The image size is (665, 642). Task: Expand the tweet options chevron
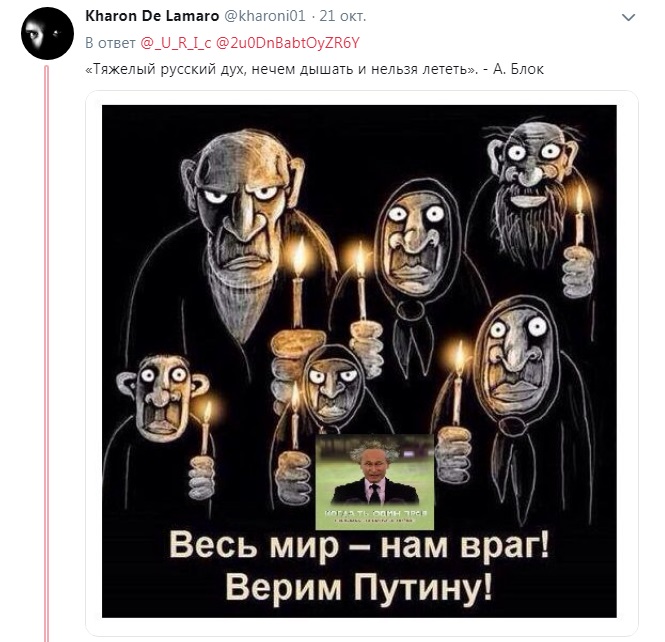pos(628,17)
